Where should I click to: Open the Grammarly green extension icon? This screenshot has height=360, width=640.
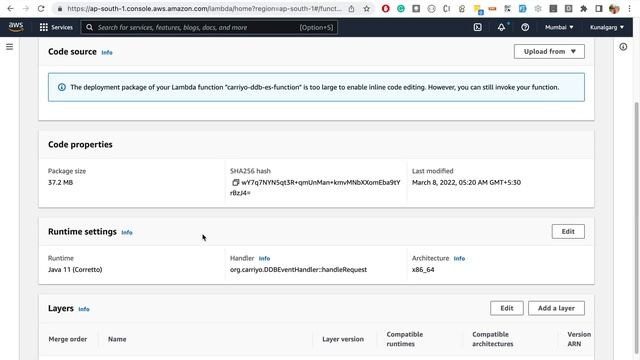coord(401,9)
